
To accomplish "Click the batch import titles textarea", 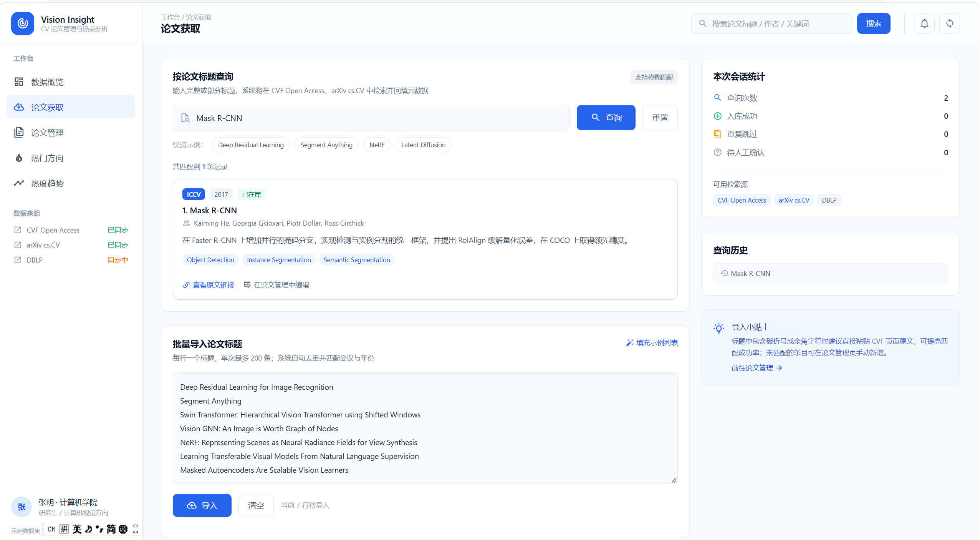I will (425, 428).
